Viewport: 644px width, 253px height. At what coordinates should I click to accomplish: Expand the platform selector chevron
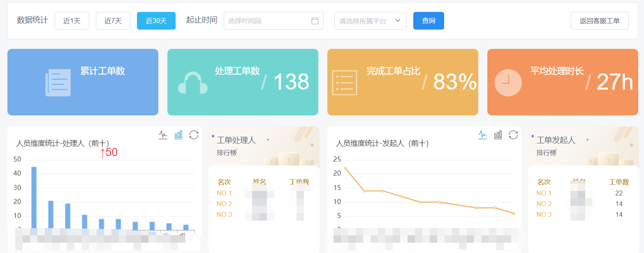coord(397,21)
